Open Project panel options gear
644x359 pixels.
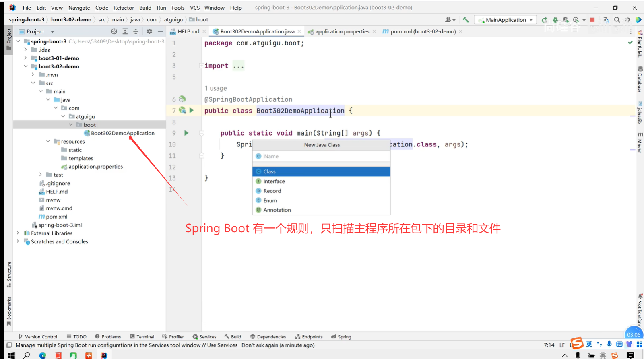pyautogui.click(x=149, y=31)
